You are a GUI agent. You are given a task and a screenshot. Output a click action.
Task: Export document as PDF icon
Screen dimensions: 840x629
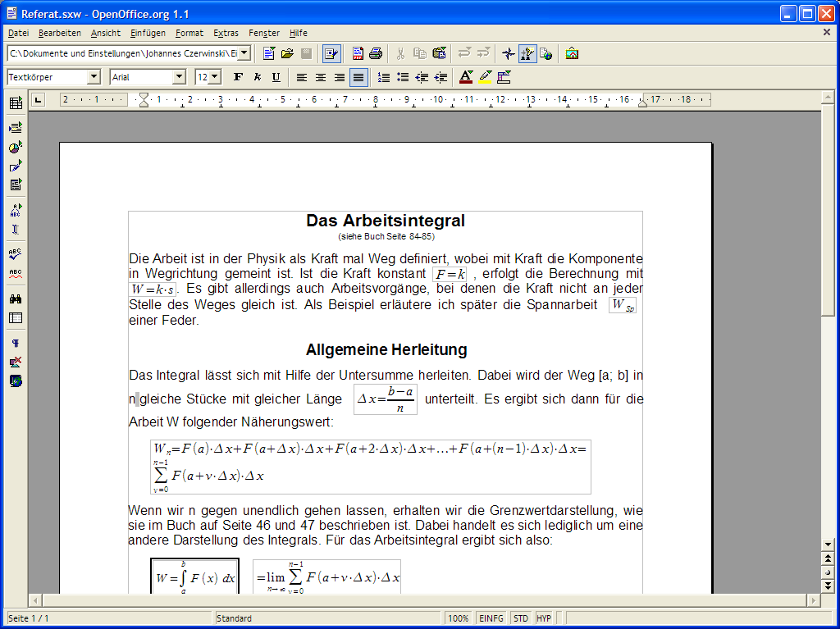pos(358,53)
